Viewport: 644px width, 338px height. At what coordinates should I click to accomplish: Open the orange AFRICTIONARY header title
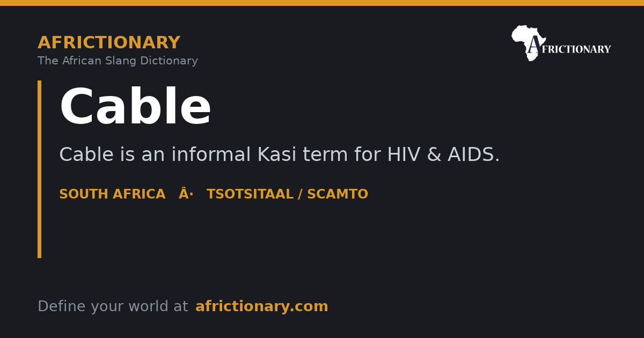tap(109, 43)
